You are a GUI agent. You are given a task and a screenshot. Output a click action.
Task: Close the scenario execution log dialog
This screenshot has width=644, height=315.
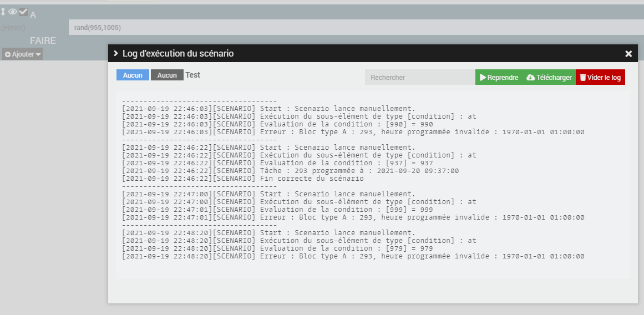(x=628, y=54)
